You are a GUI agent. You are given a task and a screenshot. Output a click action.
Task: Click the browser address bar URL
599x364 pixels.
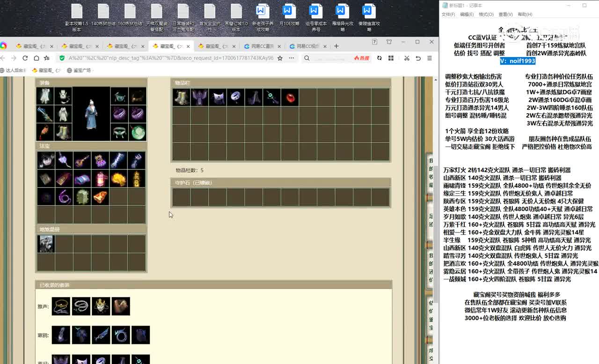tap(171, 58)
